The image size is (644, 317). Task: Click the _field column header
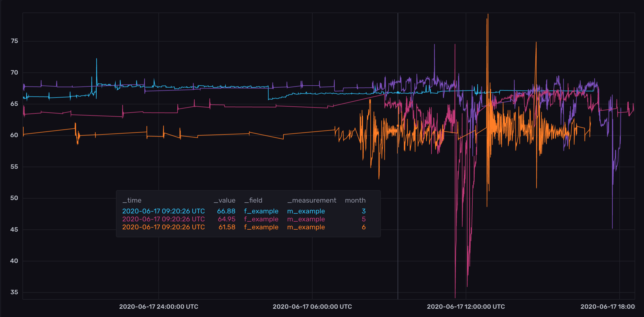point(253,200)
